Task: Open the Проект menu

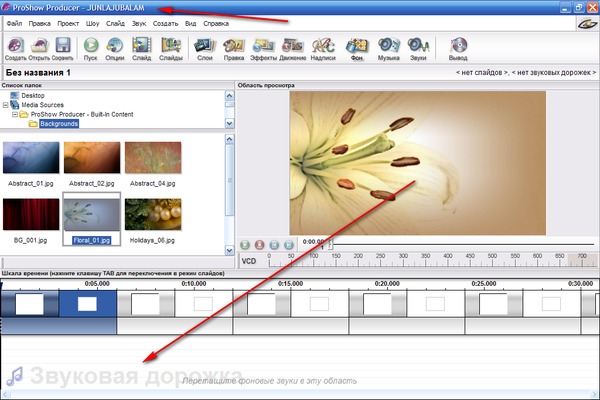Action: point(68,23)
